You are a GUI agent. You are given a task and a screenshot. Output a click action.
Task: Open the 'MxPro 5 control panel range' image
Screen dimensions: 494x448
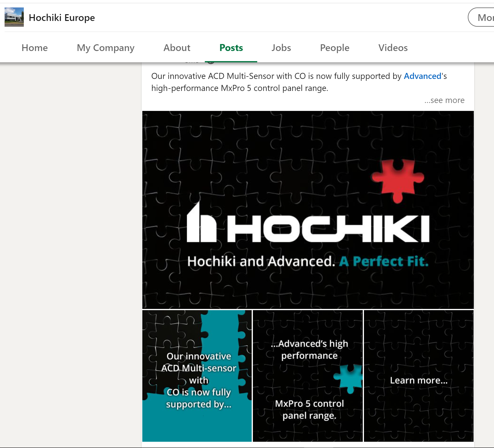coord(308,376)
